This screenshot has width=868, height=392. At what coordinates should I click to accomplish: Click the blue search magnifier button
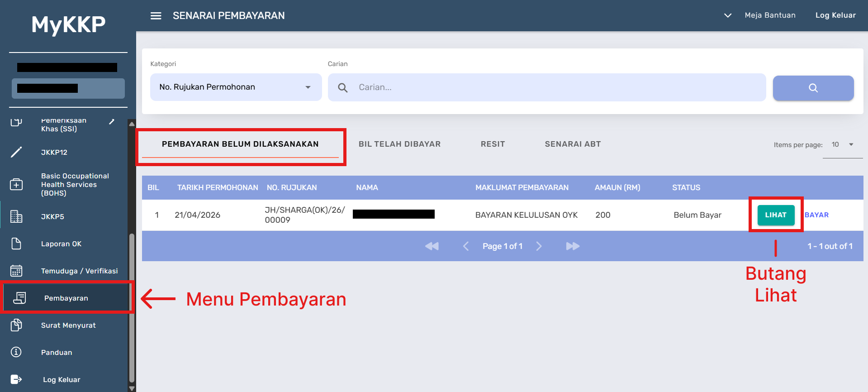click(x=813, y=88)
